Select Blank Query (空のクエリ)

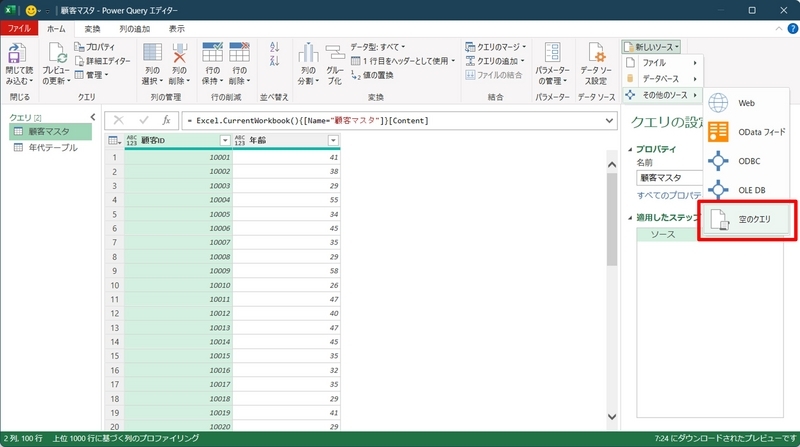point(746,219)
